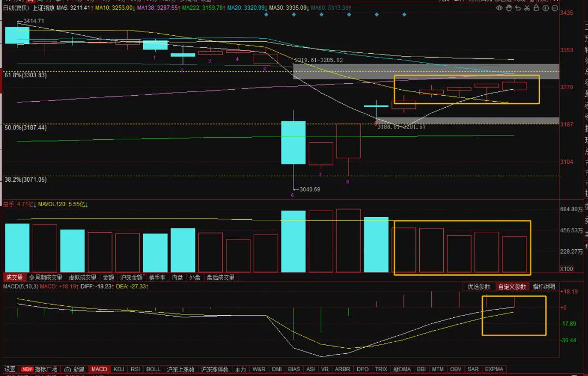Select the BBI indicator tab
The image size is (588, 376).
click(x=421, y=369)
